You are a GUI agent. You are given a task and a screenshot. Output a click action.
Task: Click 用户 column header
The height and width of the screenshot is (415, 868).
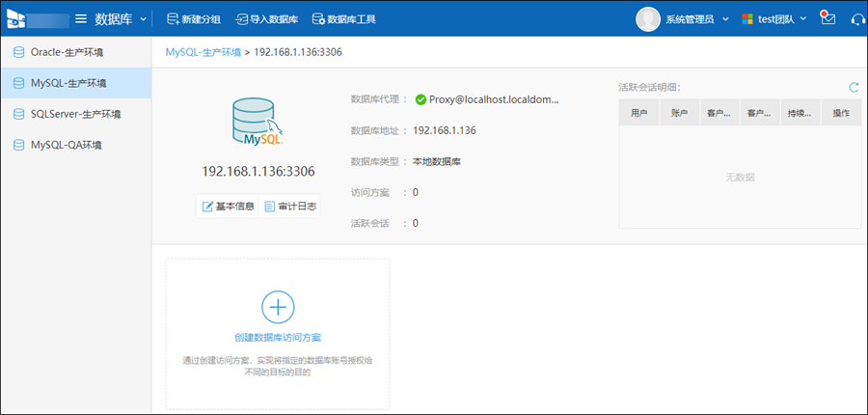coord(639,113)
